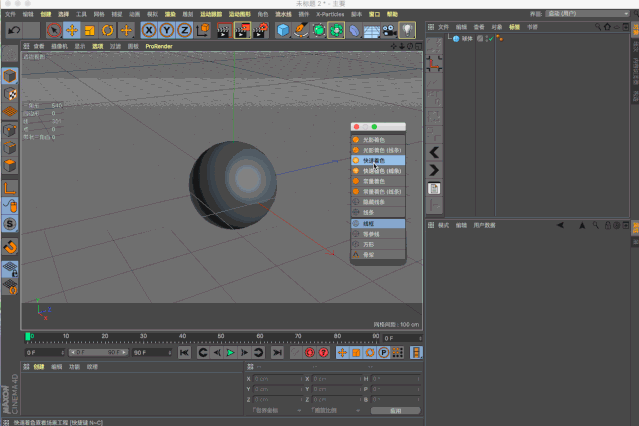
Task: Switch to Points mode
Action: click(x=10, y=130)
